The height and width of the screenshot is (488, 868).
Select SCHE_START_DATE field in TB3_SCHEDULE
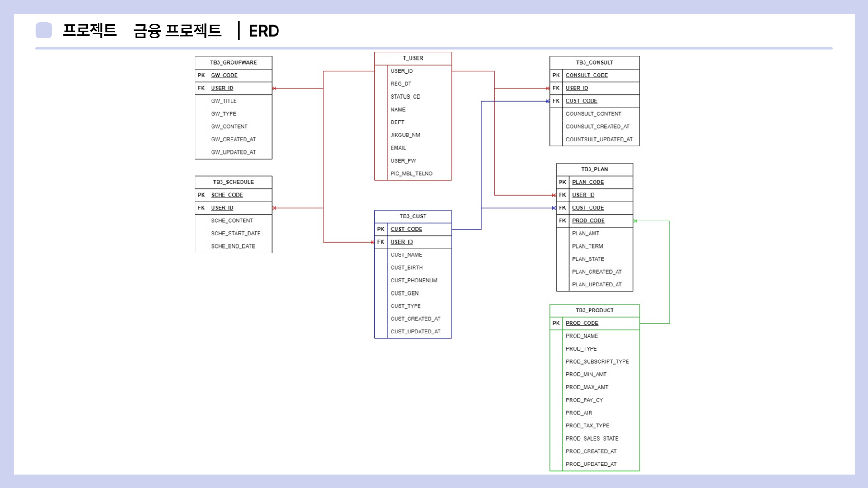click(x=236, y=234)
